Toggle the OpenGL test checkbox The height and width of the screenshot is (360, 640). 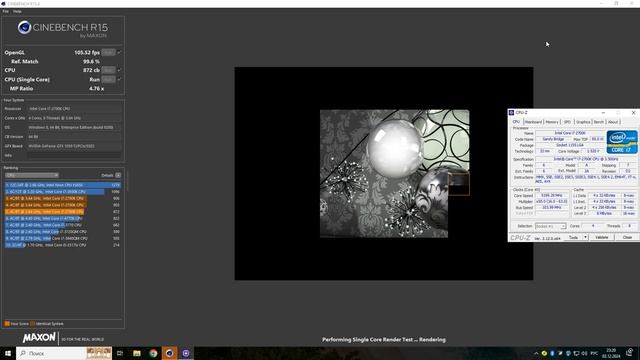tap(119, 53)
